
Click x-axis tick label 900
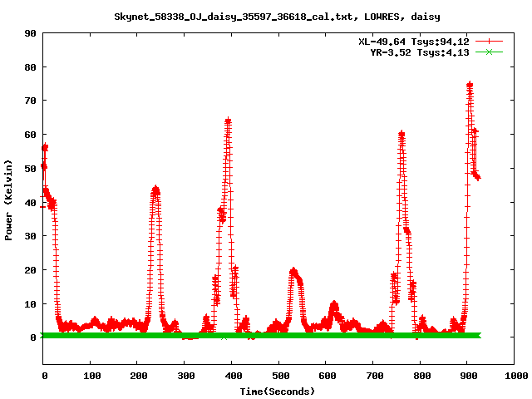469,376
